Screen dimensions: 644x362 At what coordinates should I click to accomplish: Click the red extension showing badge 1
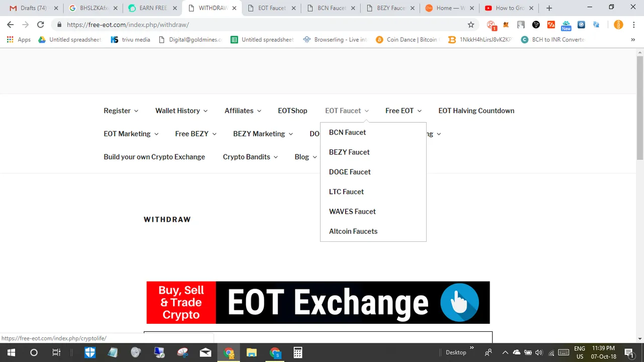pyautogui.click(x=492, y=25)
